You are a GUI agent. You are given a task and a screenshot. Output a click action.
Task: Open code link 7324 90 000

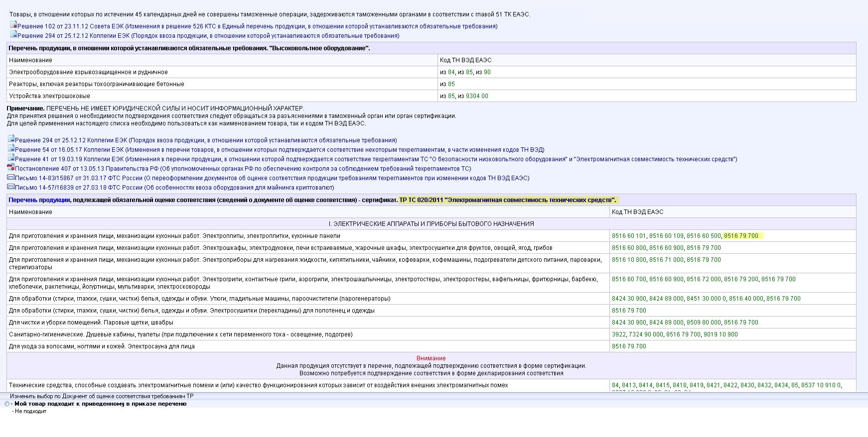point(646,334)
